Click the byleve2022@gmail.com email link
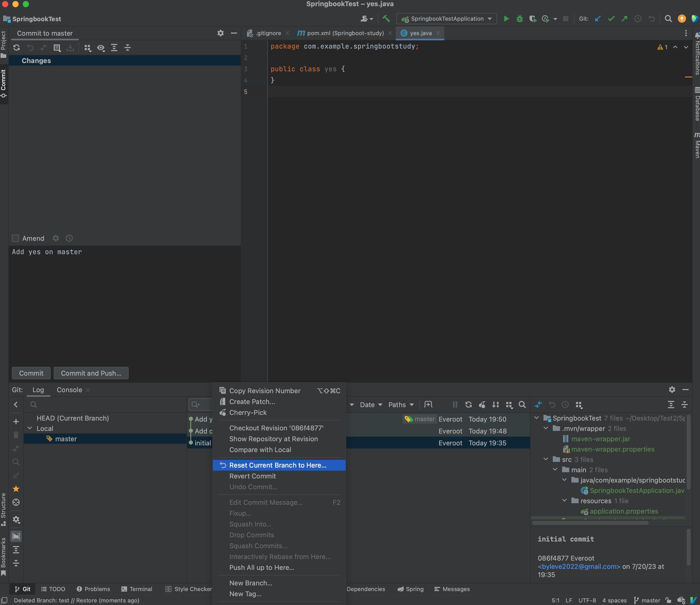700x605 pixels. tap(579, 567)
